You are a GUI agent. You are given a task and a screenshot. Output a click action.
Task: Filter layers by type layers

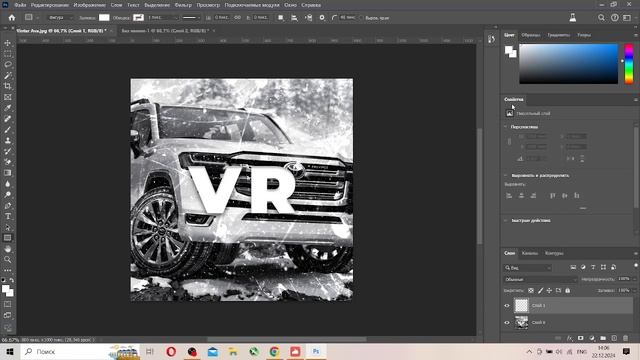593,267
